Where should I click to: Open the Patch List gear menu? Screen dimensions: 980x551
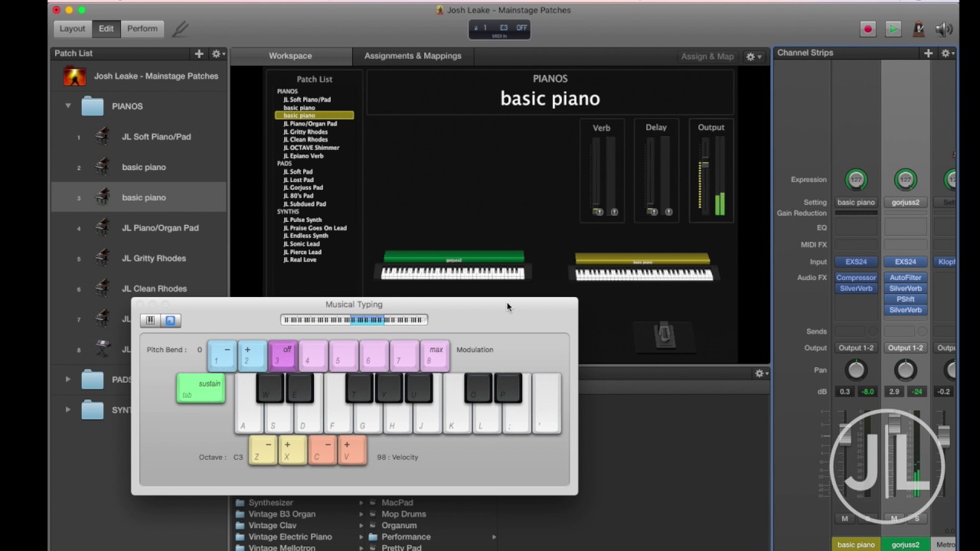coord(217,54)
